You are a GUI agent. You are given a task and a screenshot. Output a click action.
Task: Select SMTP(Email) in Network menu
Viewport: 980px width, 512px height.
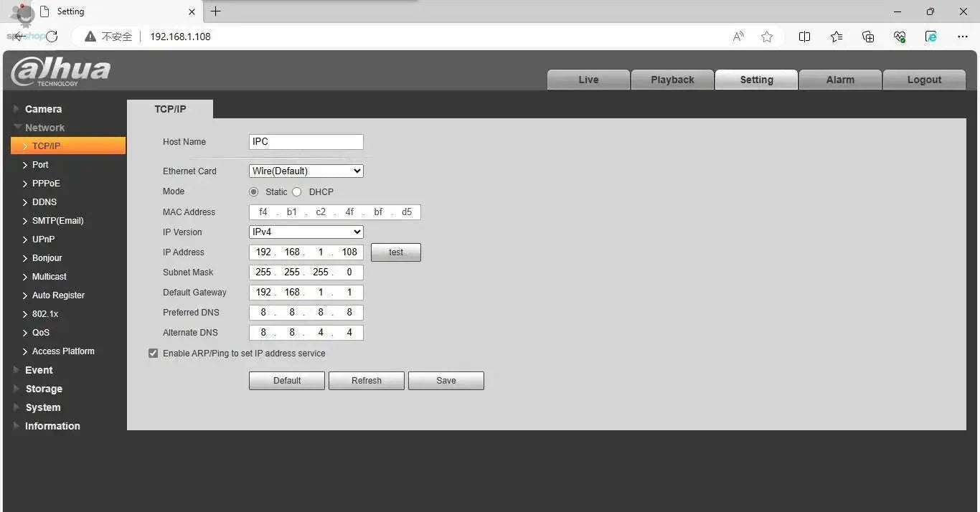click(x=57, y=221)
